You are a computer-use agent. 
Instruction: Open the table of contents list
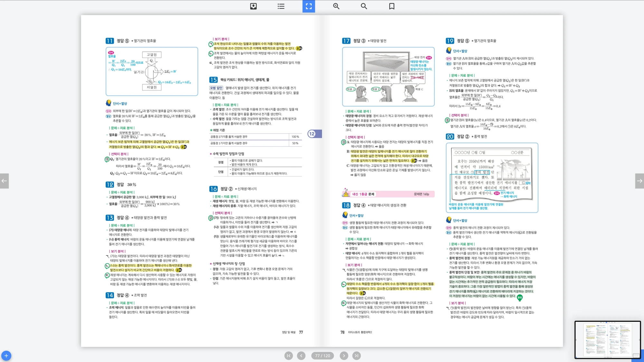[x=281, y=6]
